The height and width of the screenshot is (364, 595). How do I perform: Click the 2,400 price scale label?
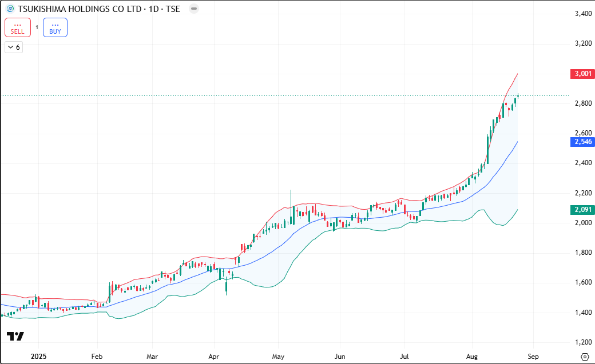click(x=583, y=163)
